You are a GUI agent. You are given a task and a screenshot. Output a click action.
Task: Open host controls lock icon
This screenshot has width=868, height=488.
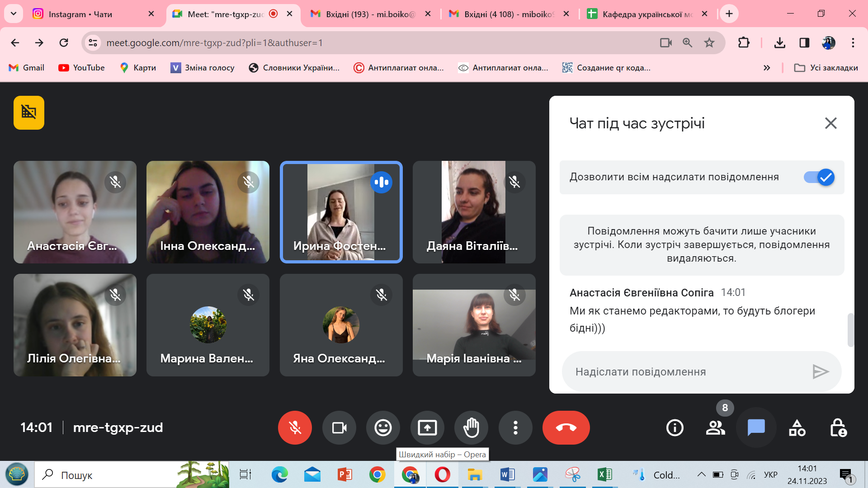pyautogui.click(x=838, y=427)
